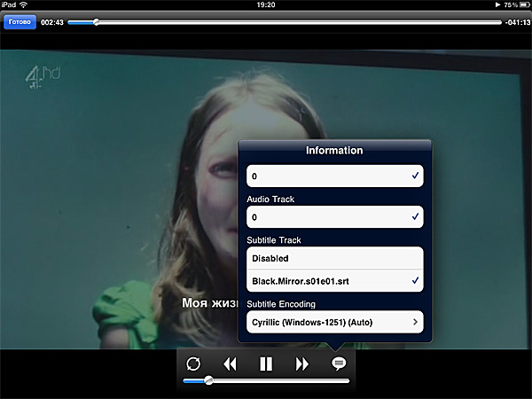The width and height of the screenshot is (532, 399).
Task: Click the chevron arrow on the encoding row
Action: point(415,321)
